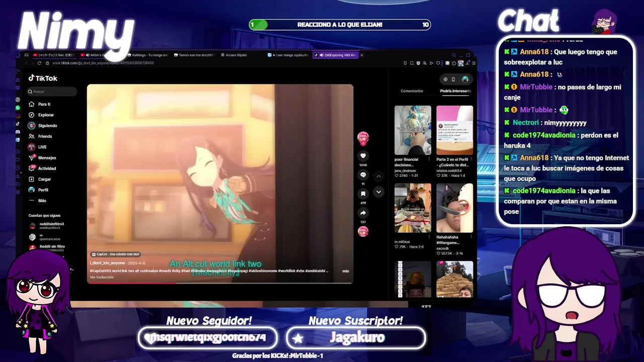Switch to the Leer manga Jujutsu tab
This screenshot has height=362, width=644.
pos(289,55)
